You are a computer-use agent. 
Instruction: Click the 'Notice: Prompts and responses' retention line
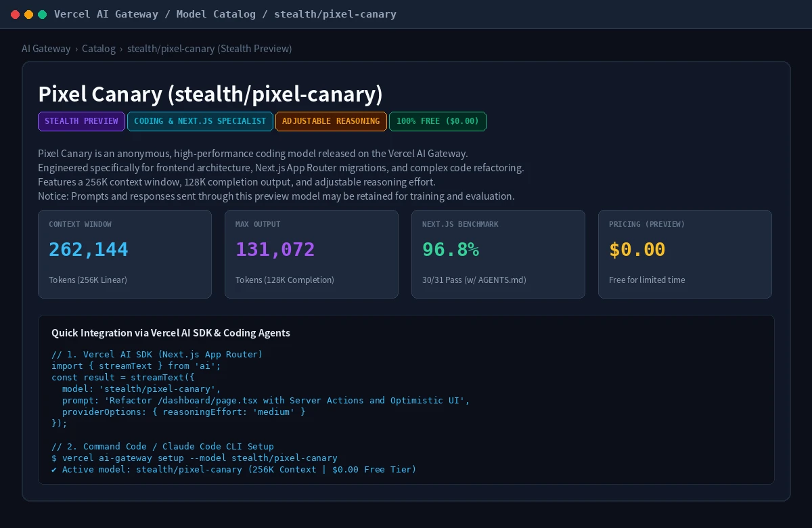[x=276, y=196]
